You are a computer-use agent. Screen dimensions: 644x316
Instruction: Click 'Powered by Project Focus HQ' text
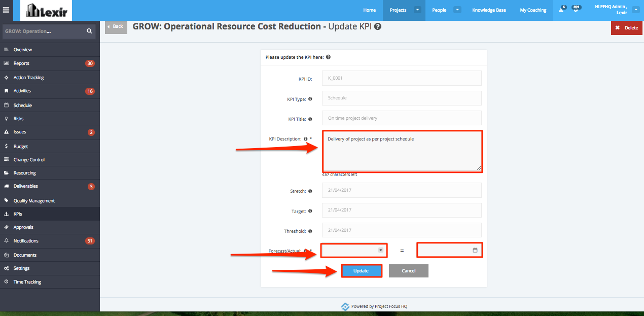[379, 306]
